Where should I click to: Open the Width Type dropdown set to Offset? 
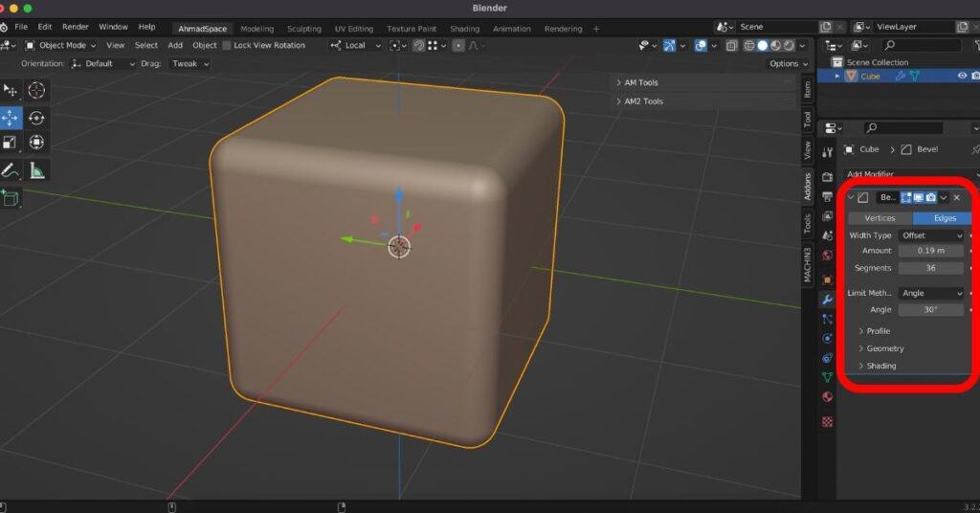tap(931, 235)
